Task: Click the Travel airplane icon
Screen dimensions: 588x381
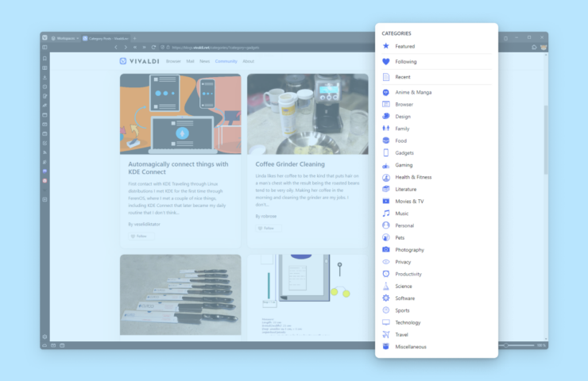Action: [386, 334]
